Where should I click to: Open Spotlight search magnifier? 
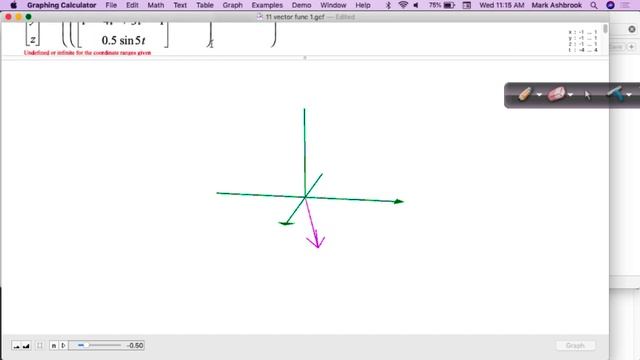pyautogui.click(x=594, y=5)
